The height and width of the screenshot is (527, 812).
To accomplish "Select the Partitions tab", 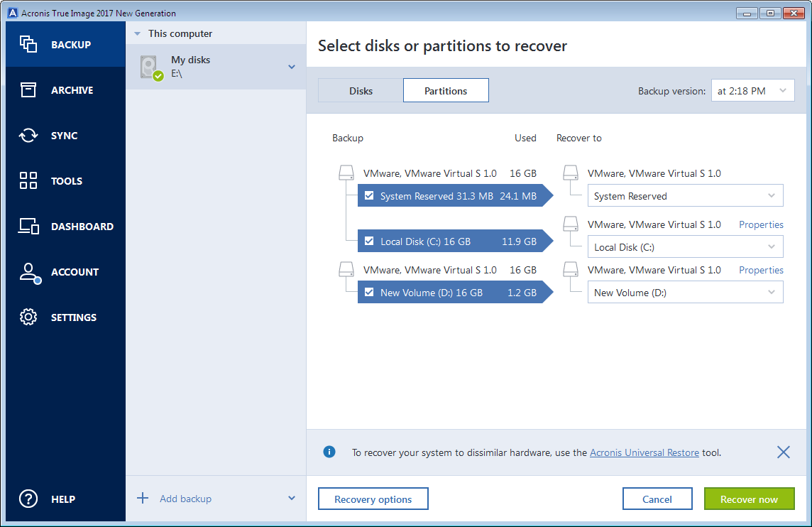I will (446, 91).
